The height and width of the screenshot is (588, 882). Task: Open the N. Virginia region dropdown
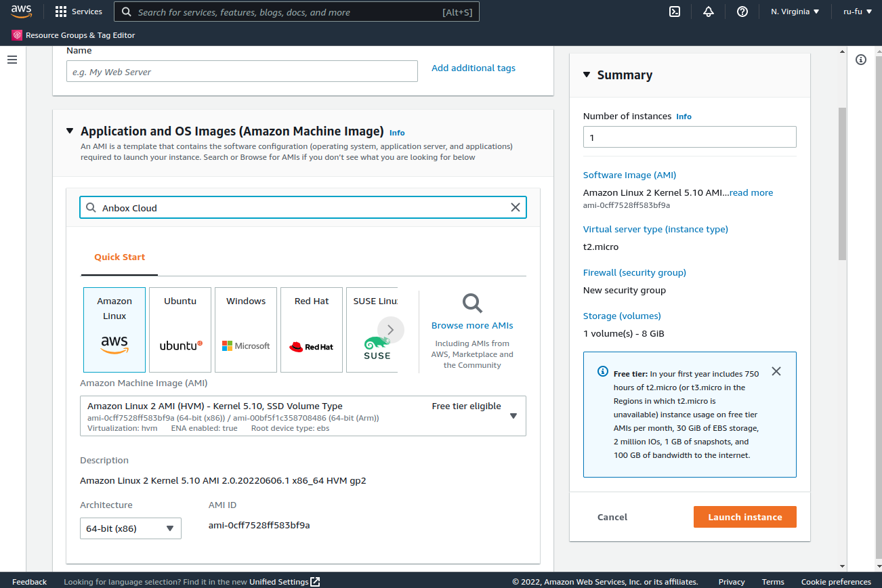[795, 12]
